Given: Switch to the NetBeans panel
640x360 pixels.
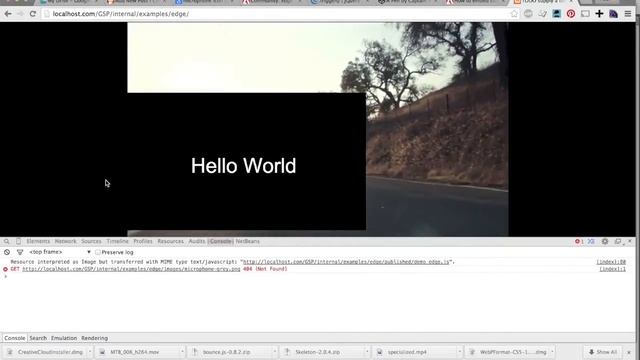Looking at the screenshot, I should [247, 241].
